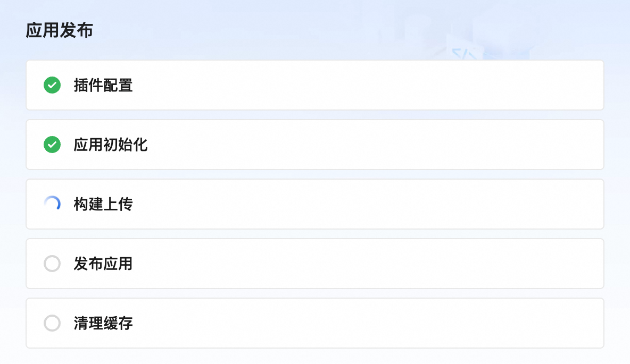Click the loading spinner beside 构建上传

(x=52, y=204)
